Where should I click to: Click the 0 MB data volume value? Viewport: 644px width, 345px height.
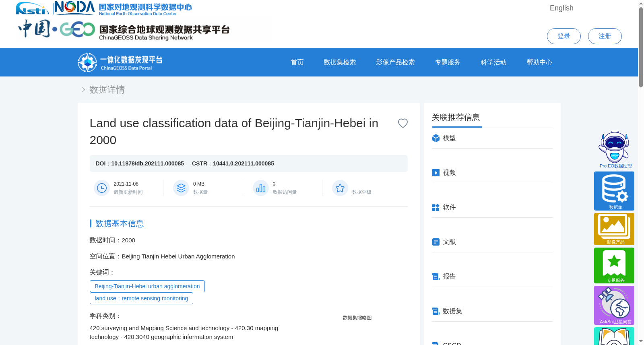click(199, 184)
